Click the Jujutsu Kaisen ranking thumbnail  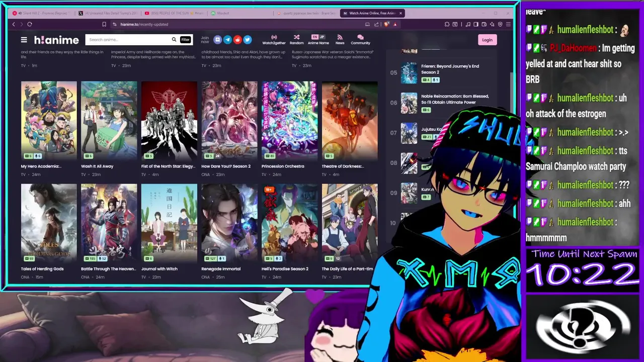pos(409,133)
